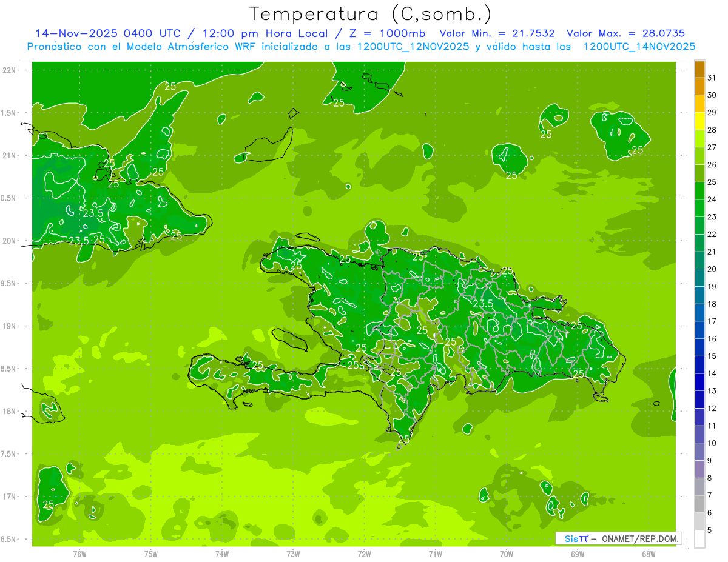The width and height of the screenshot is (728, 562).
Task: Click the green legend segment between 24 and 25
Action: coord(699,191)
